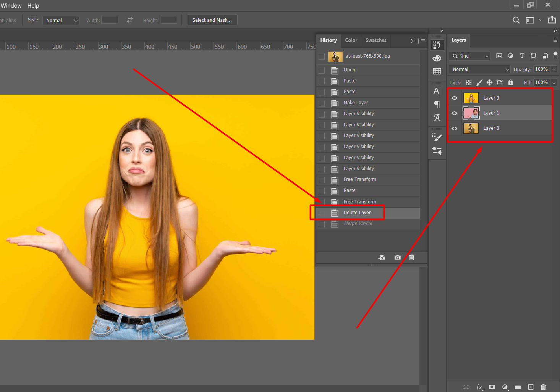The image size is (560, 392).
Task: Open the Window menu
Action: 11,6
